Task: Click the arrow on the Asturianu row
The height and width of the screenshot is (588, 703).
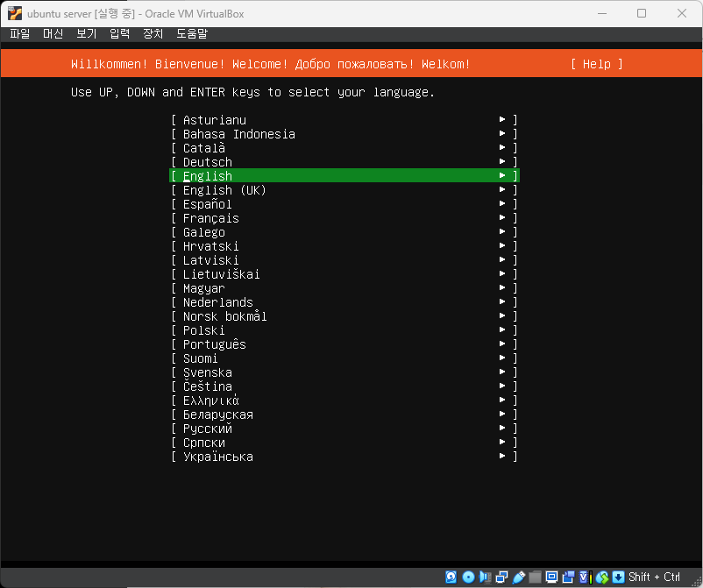Action: click(x=502, y=119)
